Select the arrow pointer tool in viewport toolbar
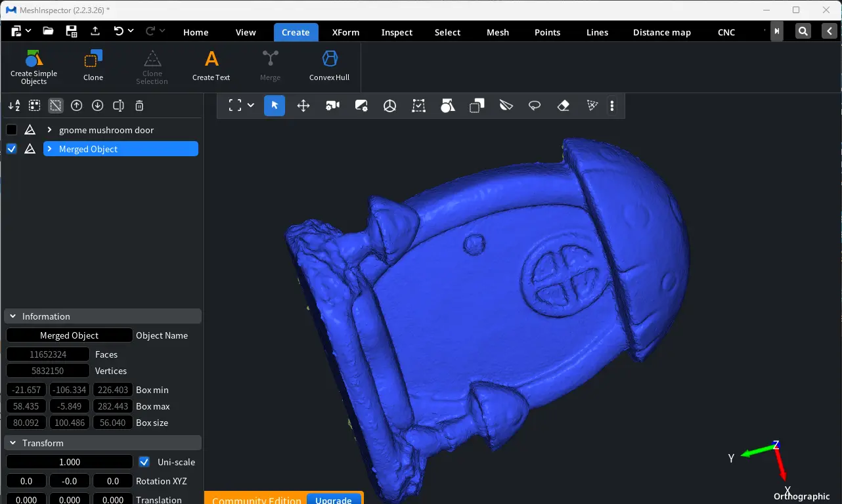This screenshot has height=504, width=842. [275, 106]
